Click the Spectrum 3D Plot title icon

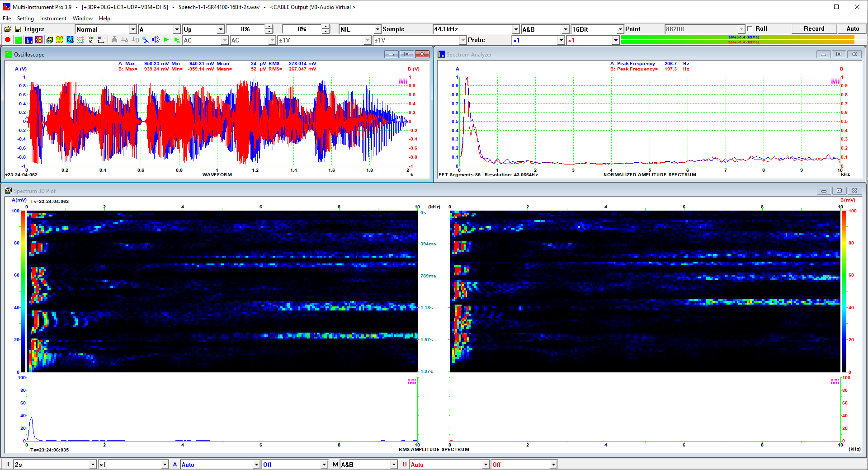[x=9, y=191]
